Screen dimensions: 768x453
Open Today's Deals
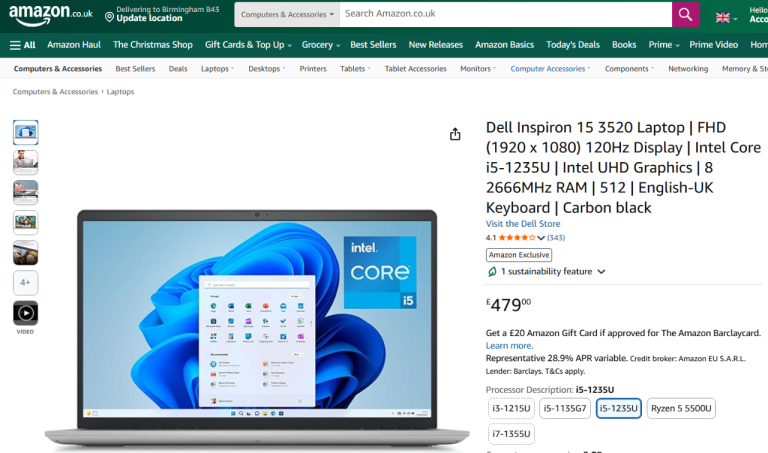pyautogui.click(x=573, y=45)
